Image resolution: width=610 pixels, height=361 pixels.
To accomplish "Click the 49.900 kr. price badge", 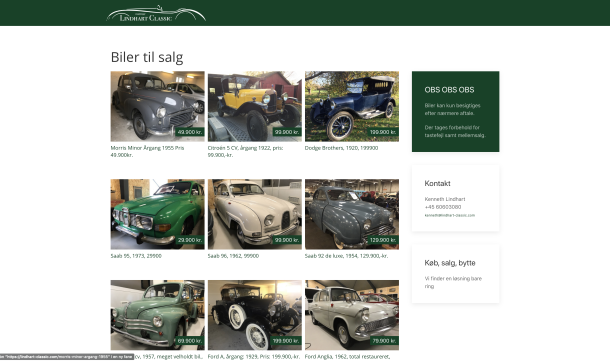I will [190, 132].
